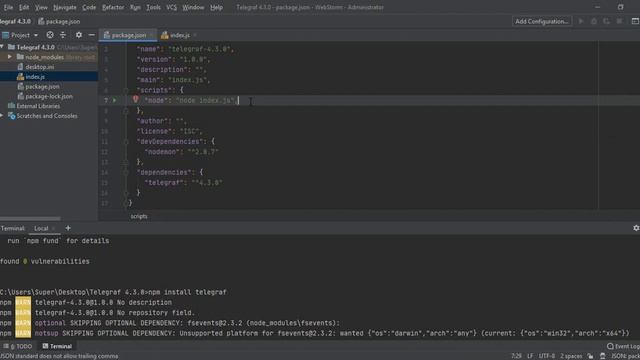
Task: Click the 2 spaces indent indicator
Action: (571, 356)
